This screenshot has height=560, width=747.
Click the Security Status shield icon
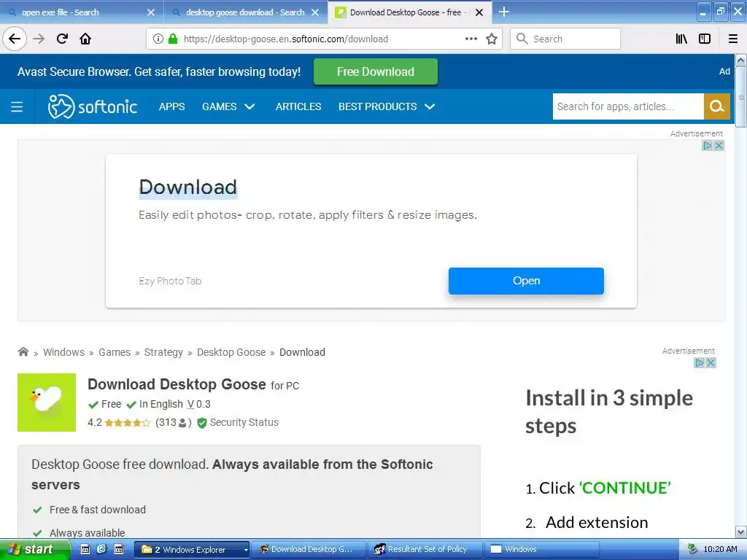(202, 422)
